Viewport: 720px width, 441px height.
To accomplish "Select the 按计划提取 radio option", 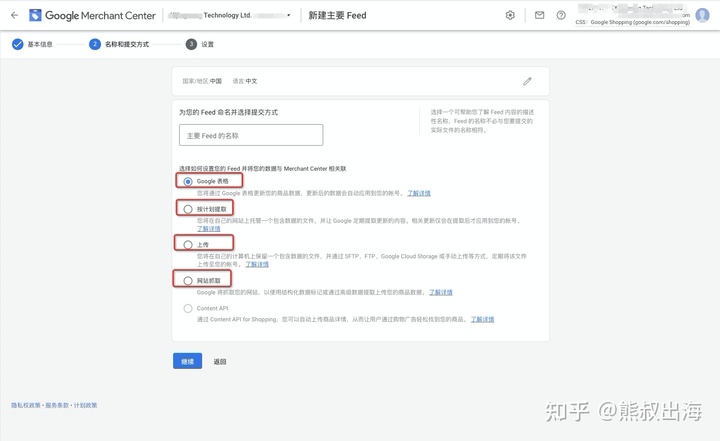I will (188, 209).
